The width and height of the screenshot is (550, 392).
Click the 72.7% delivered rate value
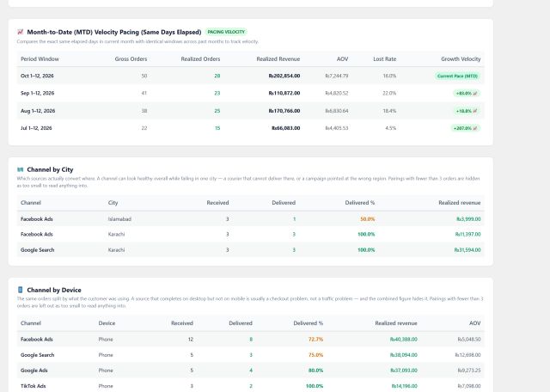315,340
